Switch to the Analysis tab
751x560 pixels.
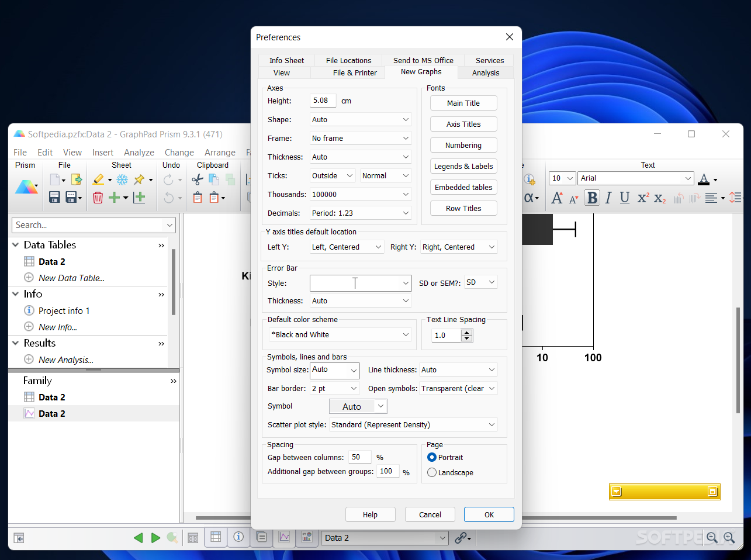pos(486,72)
